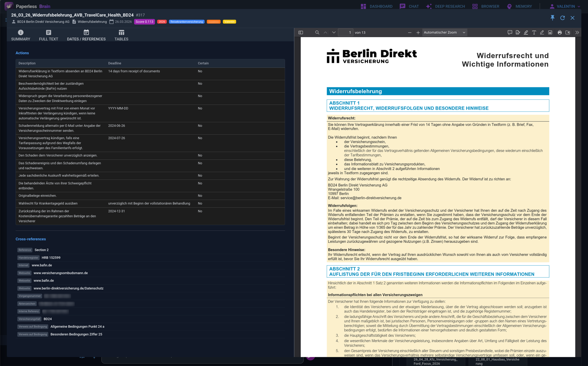Click the blurred orange tag
Image resolution: width=588 pixels, height=366 pixels.
213,22
